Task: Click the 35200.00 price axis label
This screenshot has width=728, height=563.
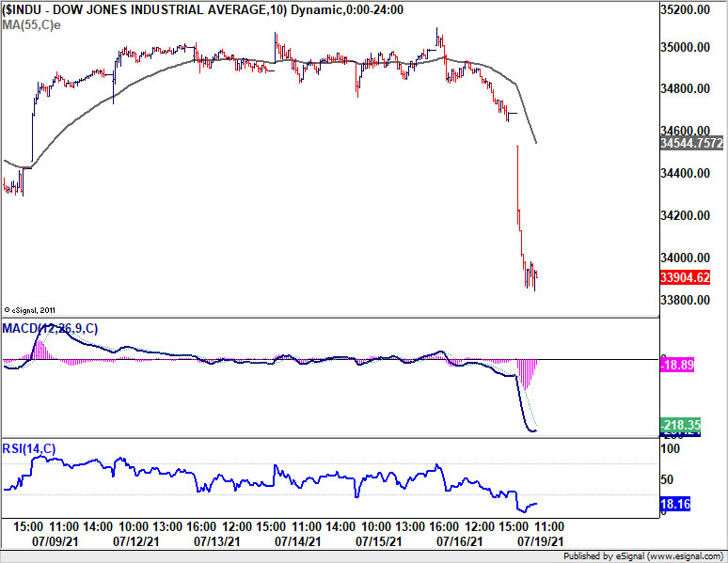Action: pyautogui.click(x=686, y=9)
